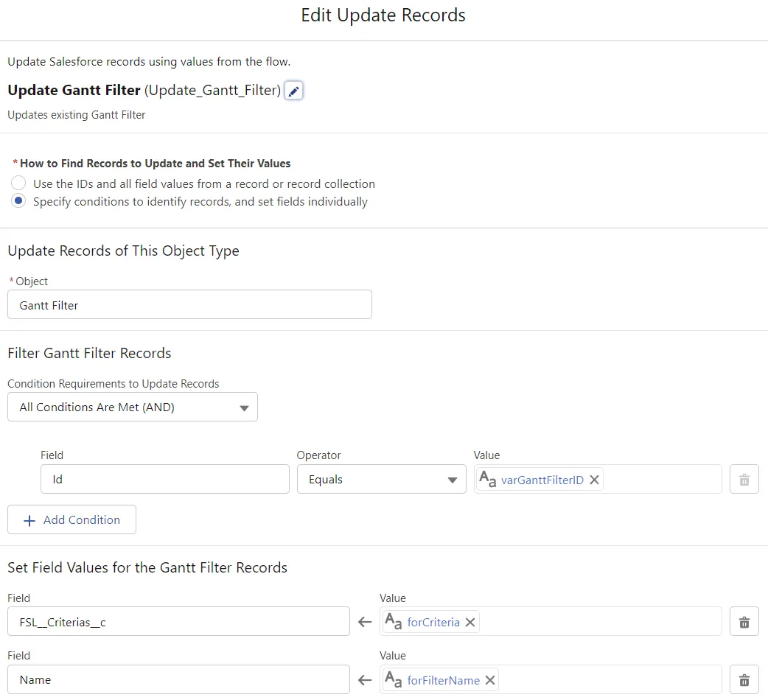The image size is (768, 700).
Task: Click the Update Gantt Filter label text
Action: pos(74,91)
